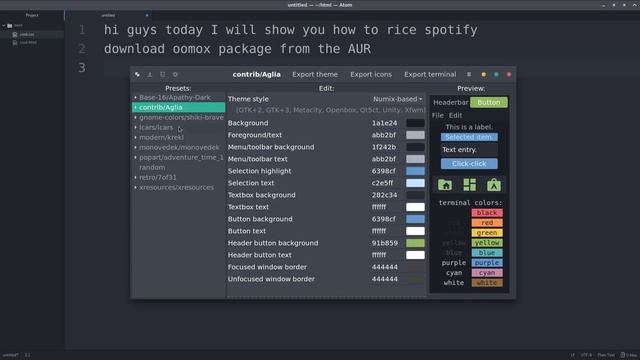
Task: Click the Selection highlight color swatch
Action: (415, 171)
